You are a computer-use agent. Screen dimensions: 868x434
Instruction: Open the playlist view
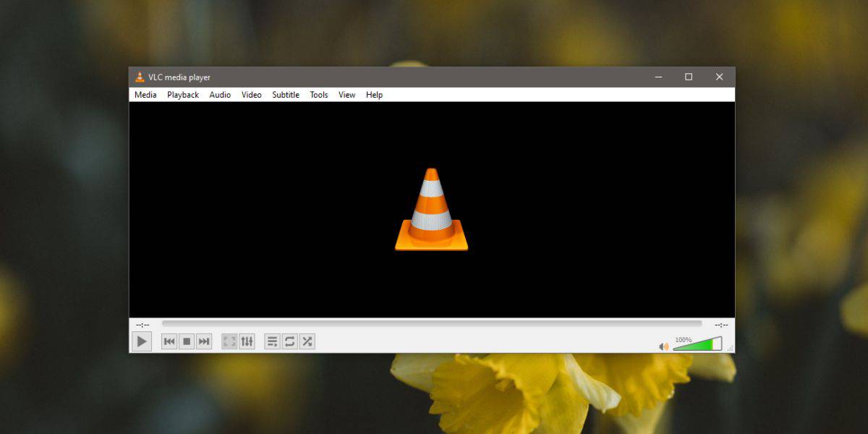[x=272, y=341]
